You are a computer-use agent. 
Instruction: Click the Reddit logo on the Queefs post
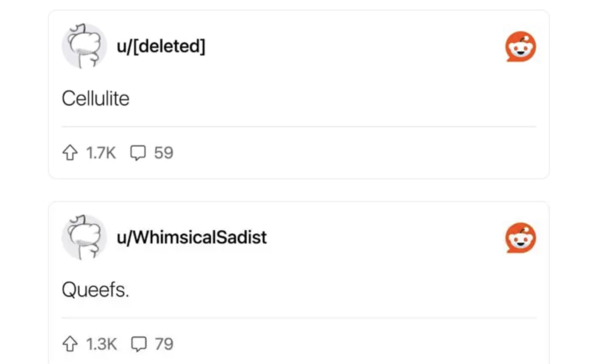tap(520, 238)
